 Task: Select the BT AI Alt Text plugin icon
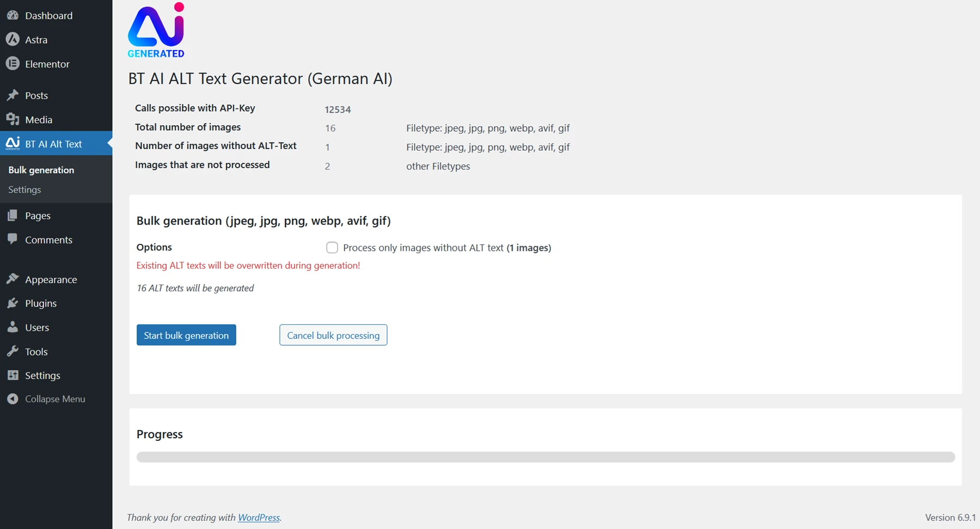pyautogui.click(x=13, y=143)
